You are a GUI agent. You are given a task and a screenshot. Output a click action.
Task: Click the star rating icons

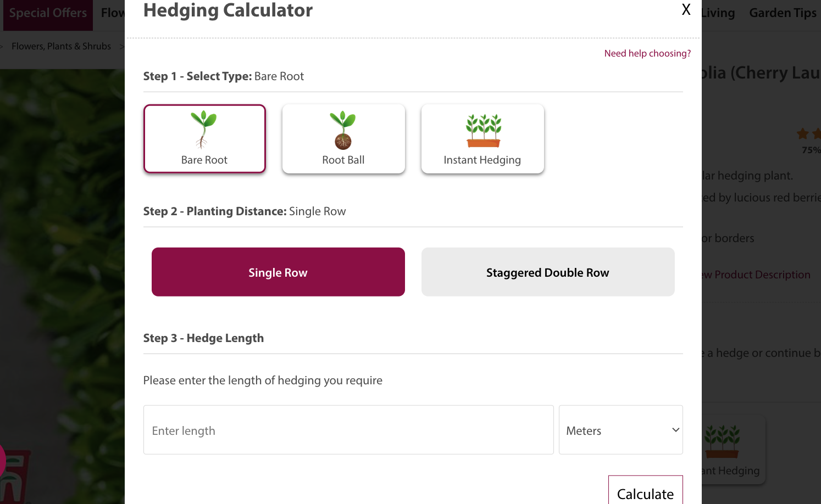pos(809,133)
